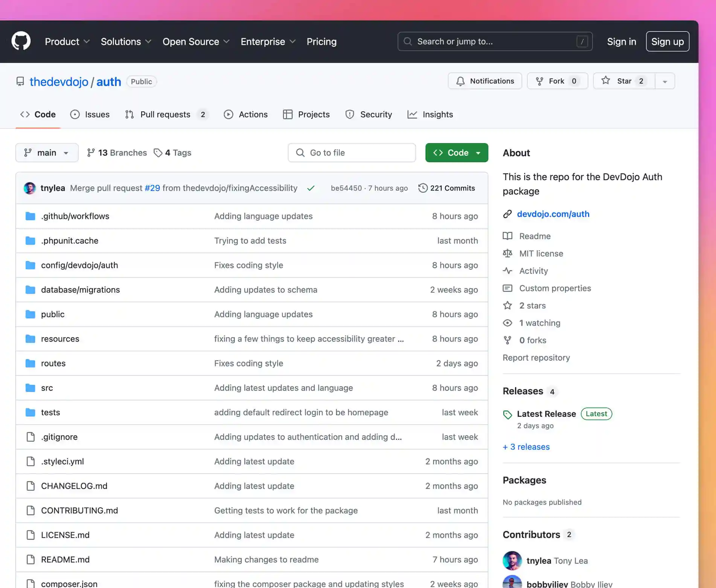716x588 pixels.
Task: Click the green commit status checkmark
Action: coord(311,188)
